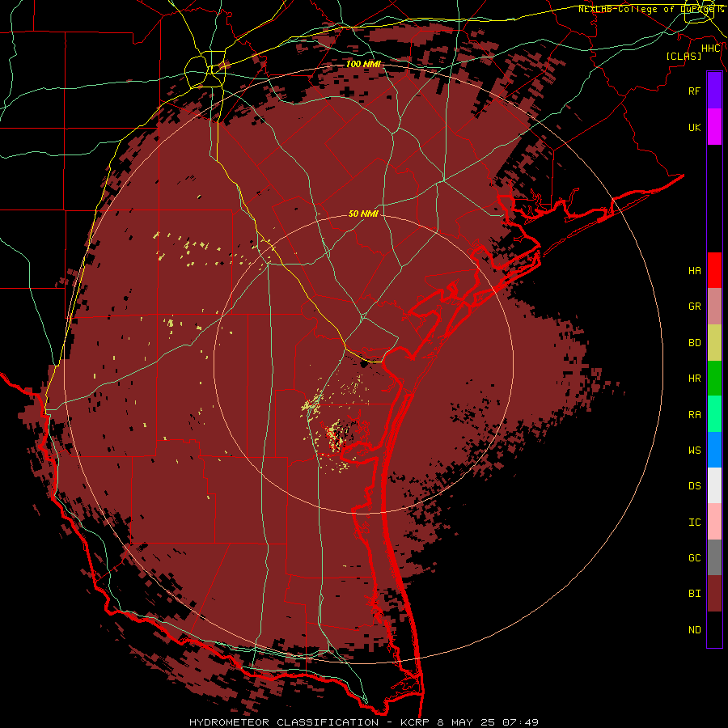Select the BD yellow legend swatch
728x728 pixels.
[714, 342]
